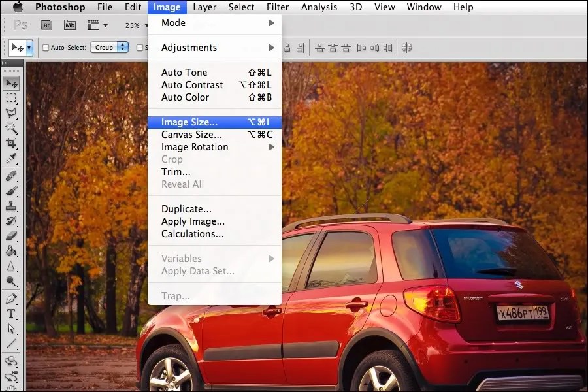Select the Horizontal Type tool

(x=11, y=314)
